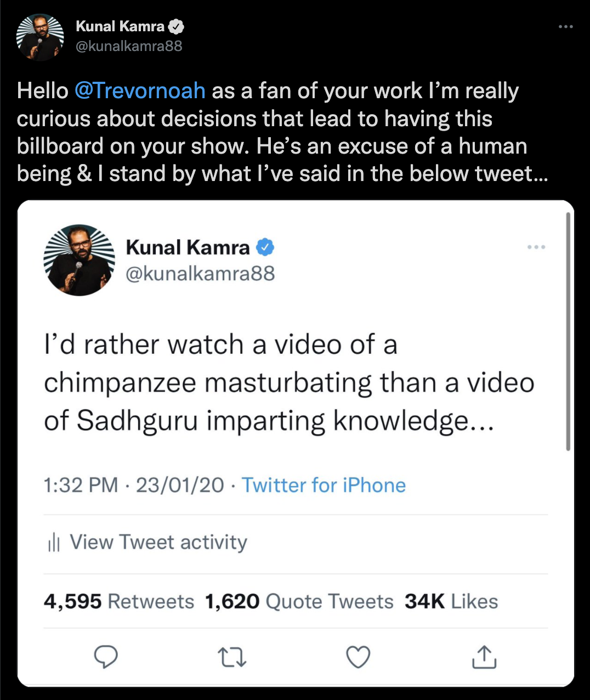Click the @kunalkamra88 handle at top
The image size is (590, 700).
pyautogui.click(x=129, y=46)
